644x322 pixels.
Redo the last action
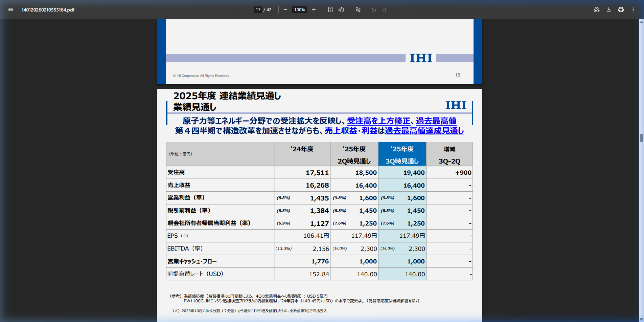(x=385, y=9)
